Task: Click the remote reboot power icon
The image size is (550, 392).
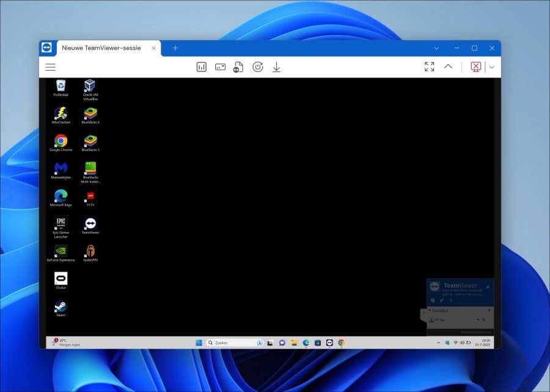Action: [x=258, y=67]
